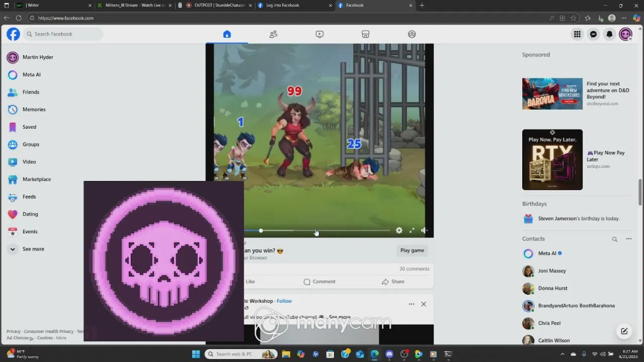Open Contacts options three-dot menu
644x362 pixels.
pyautogui.click(x=629, y=239)
